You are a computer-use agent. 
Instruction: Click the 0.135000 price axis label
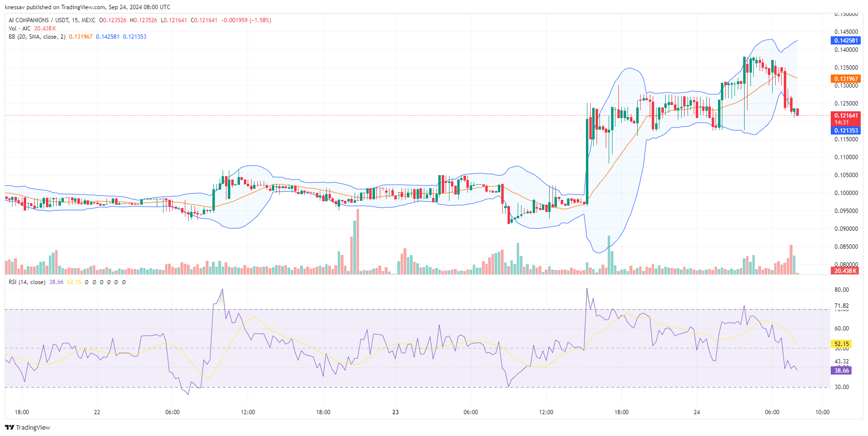pos(846,68)
